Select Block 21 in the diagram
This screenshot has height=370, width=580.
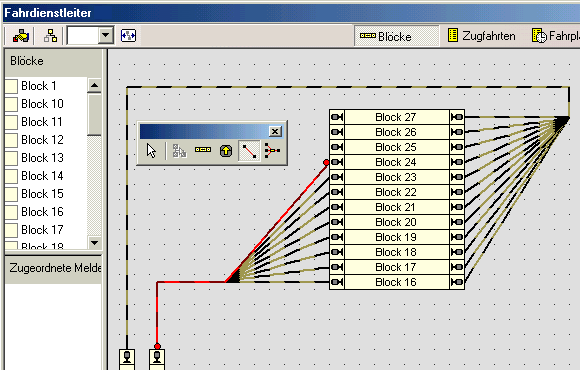[397, 207]
